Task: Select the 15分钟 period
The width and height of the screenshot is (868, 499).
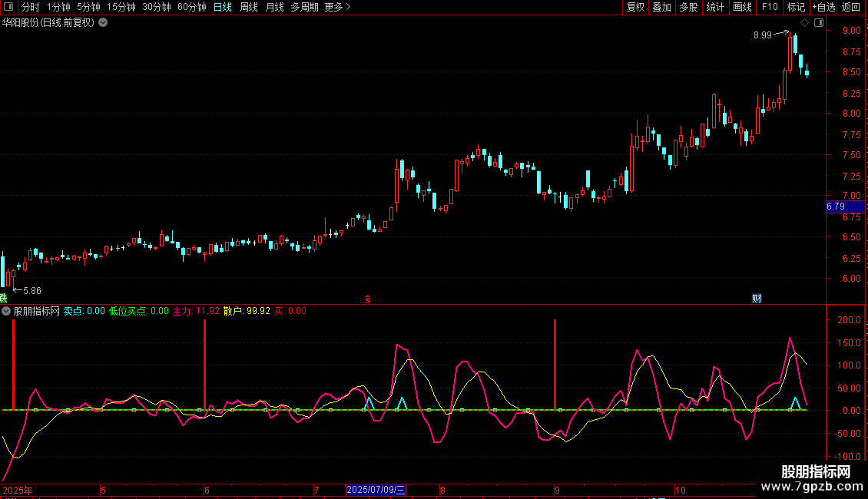Action: click(121, 7)
